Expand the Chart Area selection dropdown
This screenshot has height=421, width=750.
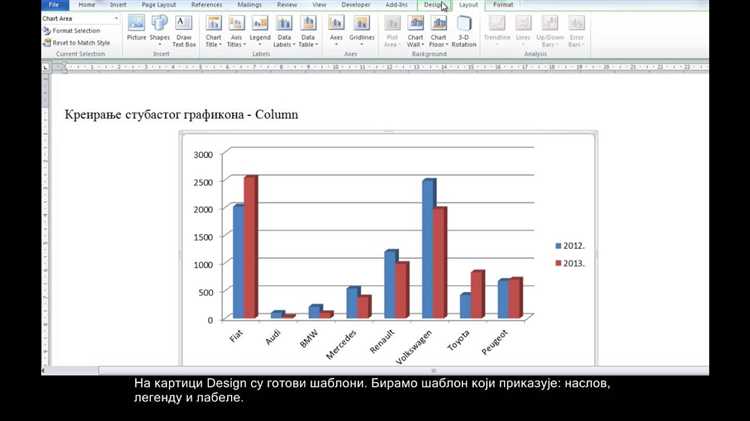[x=116, y=19]
